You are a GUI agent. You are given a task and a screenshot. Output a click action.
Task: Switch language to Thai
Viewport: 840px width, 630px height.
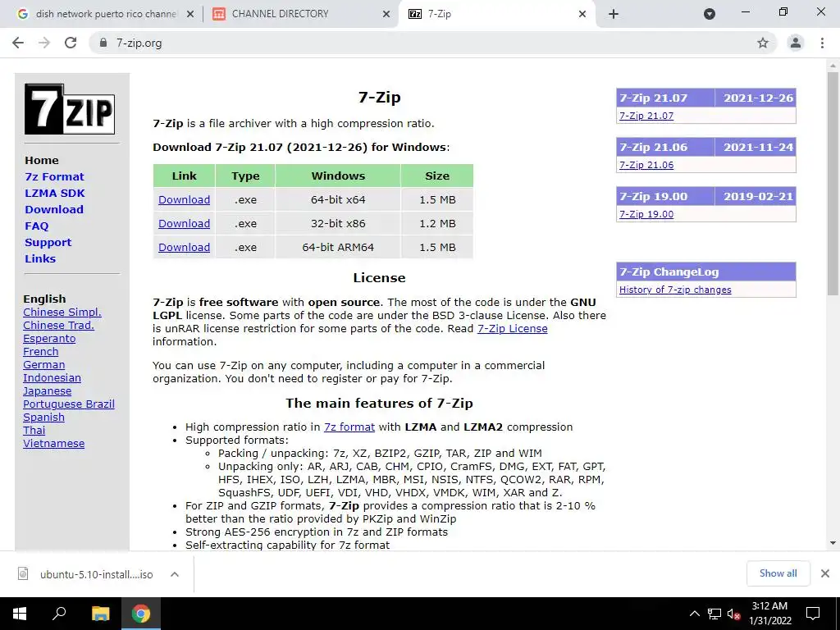34,430
